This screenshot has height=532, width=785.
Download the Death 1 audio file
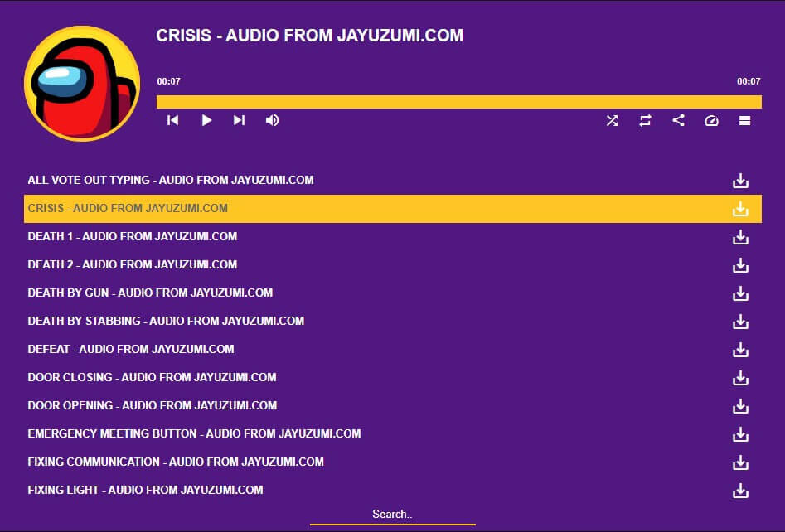[740, 237]
